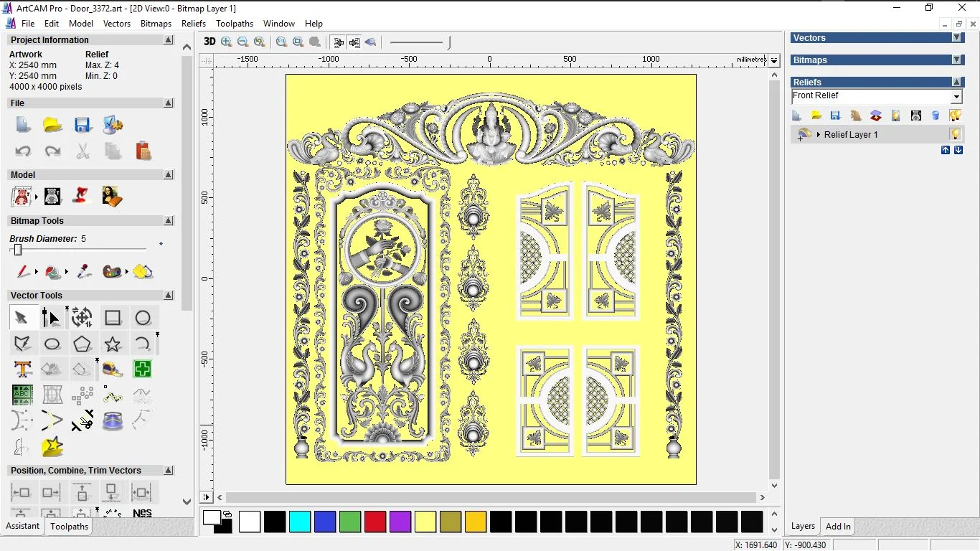Collapse the Project Information panel
Viewport: 980px width, 551px height.
point(169,40)
